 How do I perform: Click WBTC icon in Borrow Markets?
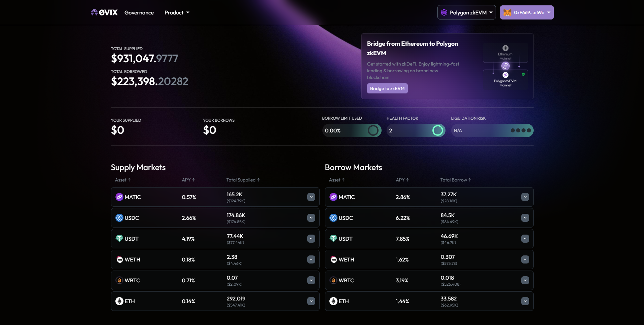coord(333,280)
